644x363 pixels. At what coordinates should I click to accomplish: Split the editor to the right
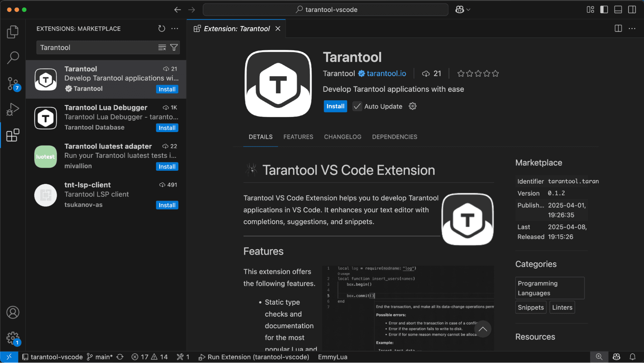click(618, 29)
